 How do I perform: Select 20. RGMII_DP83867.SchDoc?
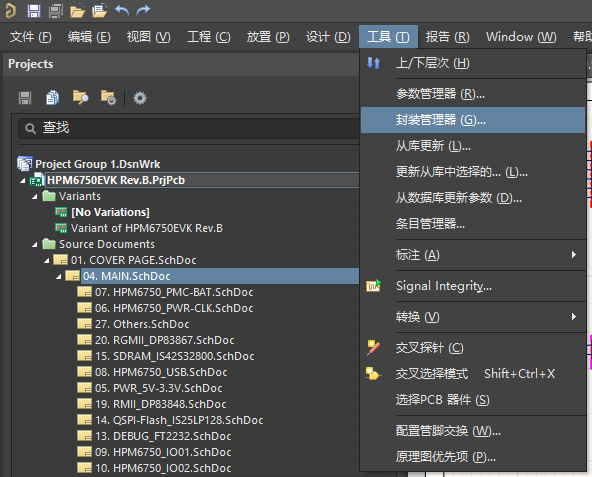click(164, 340)
